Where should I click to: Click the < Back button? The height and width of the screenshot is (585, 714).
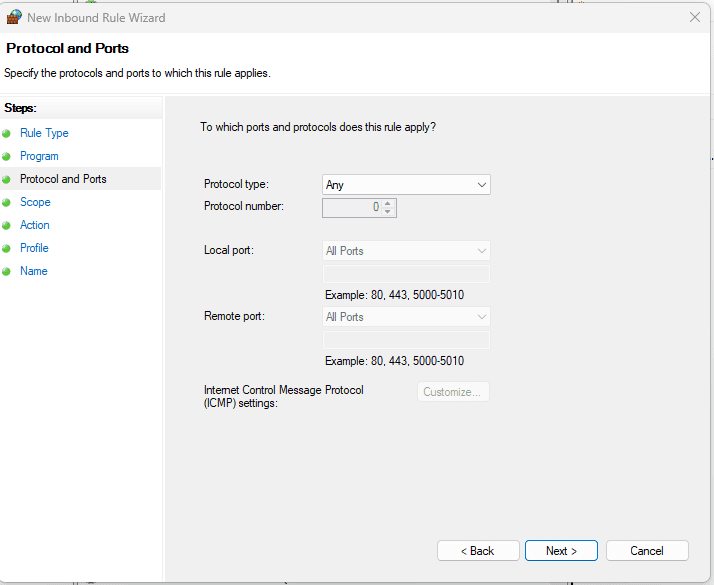click(x=478, y=551)
